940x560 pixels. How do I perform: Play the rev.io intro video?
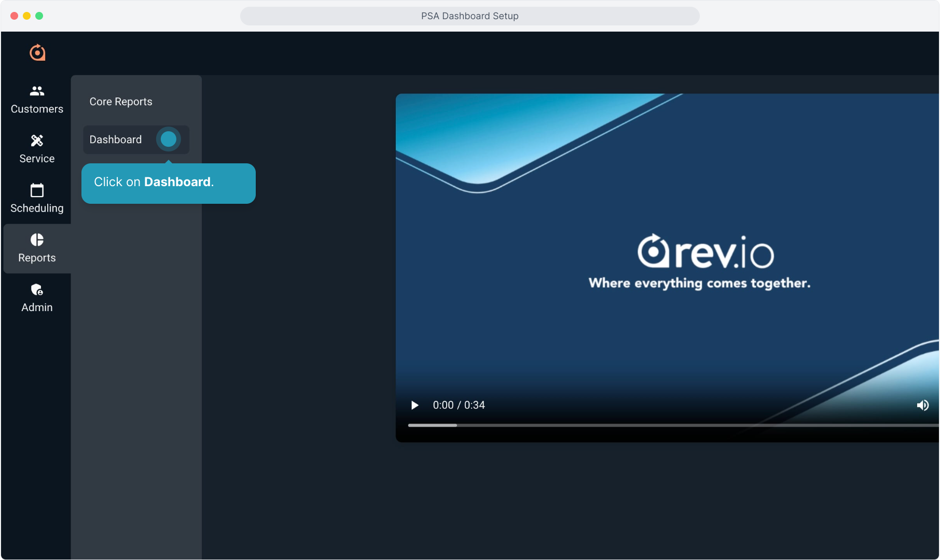tap(414, 405)
